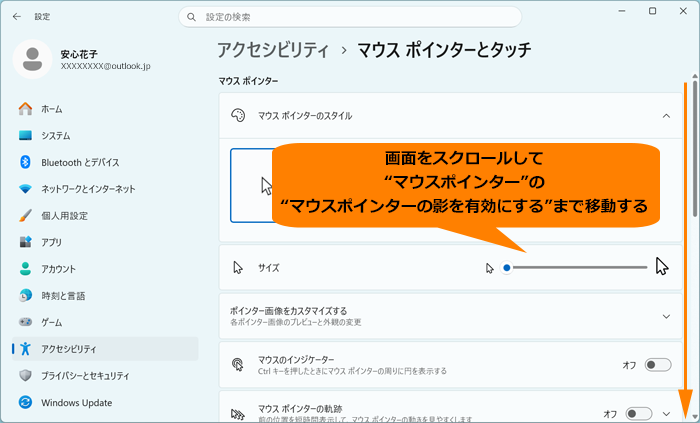700x423 pixels.
Task: Click XXXXXXXX@outlook.jp email text
Action: coord(105,66)
